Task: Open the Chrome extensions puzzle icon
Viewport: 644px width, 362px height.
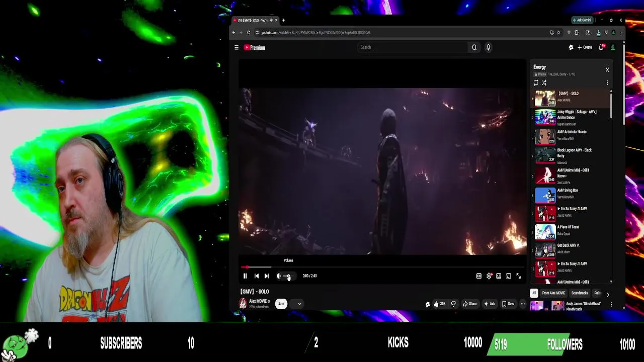Action: 577,33
